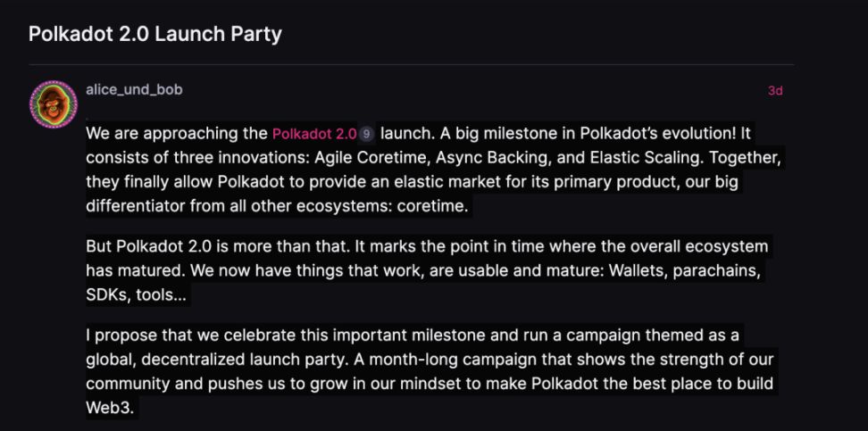
Task: Click the 3d post timestamp
Action: coord(775,91)
